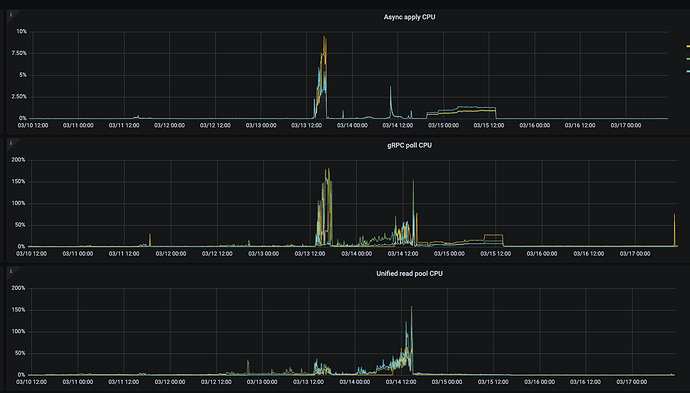Image resolution: width=690 pixels, height=393 pixels.
Task: Click the blue series legend marker in Async apply CPU
Action: tap(688, 71)
